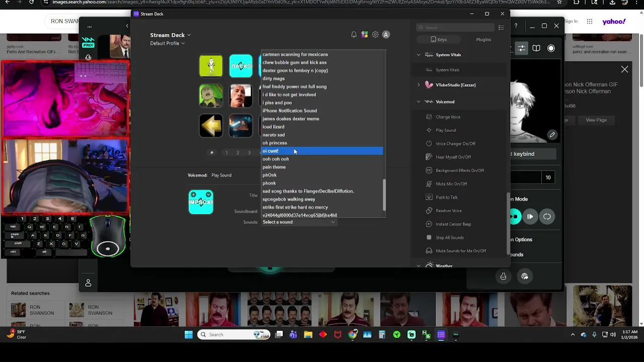Screen dimensions: 644x362
Task: Click the sound dropdown list scrollbar
Action: (x=384, y=195)
